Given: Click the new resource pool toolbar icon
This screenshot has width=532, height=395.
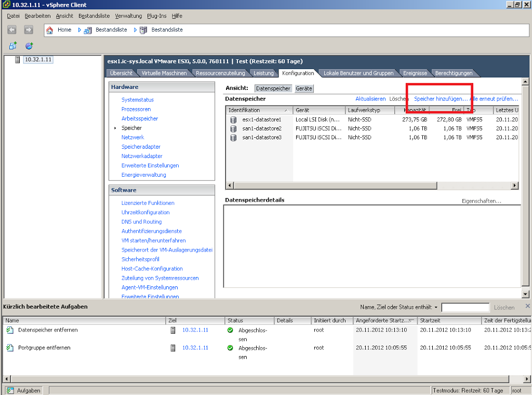Looking at the screenshot, I should pos(29,46).
